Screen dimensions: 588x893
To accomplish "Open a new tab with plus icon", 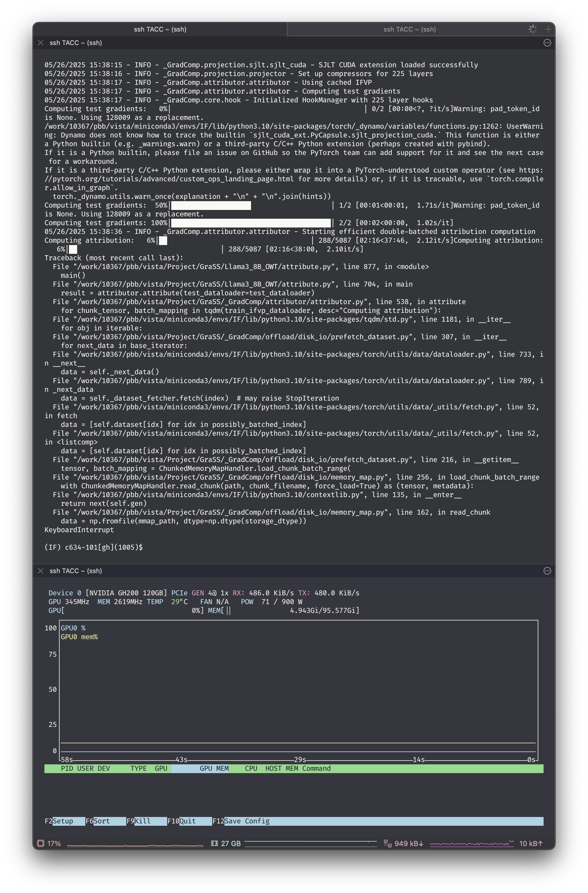I will (548, 29).
